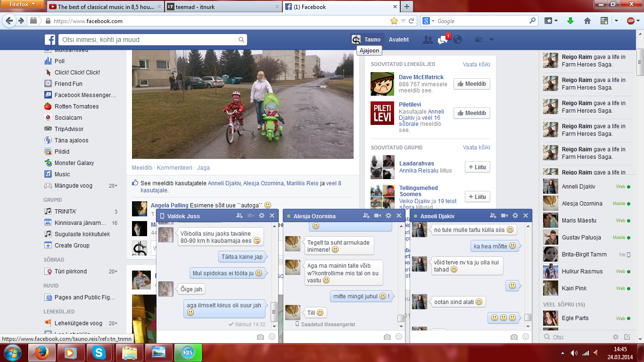The width and height of the screenshot is (644, 362).
Task: Open the Firefox menu button dropdown
Action: pyautogui.click(x=22, y=4)
